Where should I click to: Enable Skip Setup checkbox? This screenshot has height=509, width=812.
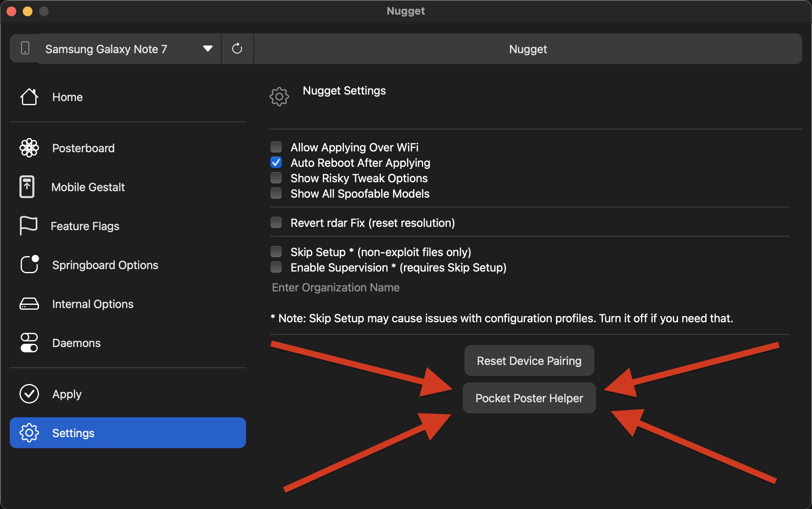[x=276, y=252]
